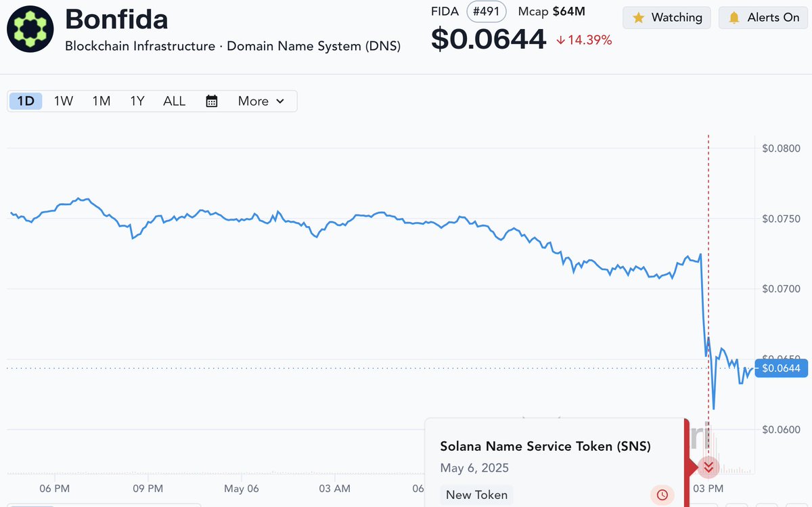812x507 pixels.
Task: Switch to the 1W time range
Action: tap(64, 101)
